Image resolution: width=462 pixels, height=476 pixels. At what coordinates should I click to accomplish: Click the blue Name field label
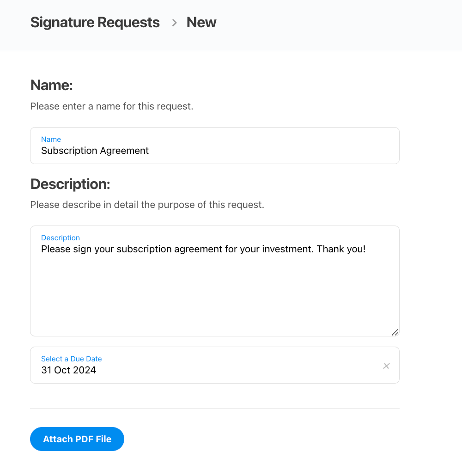pos(51,139)
